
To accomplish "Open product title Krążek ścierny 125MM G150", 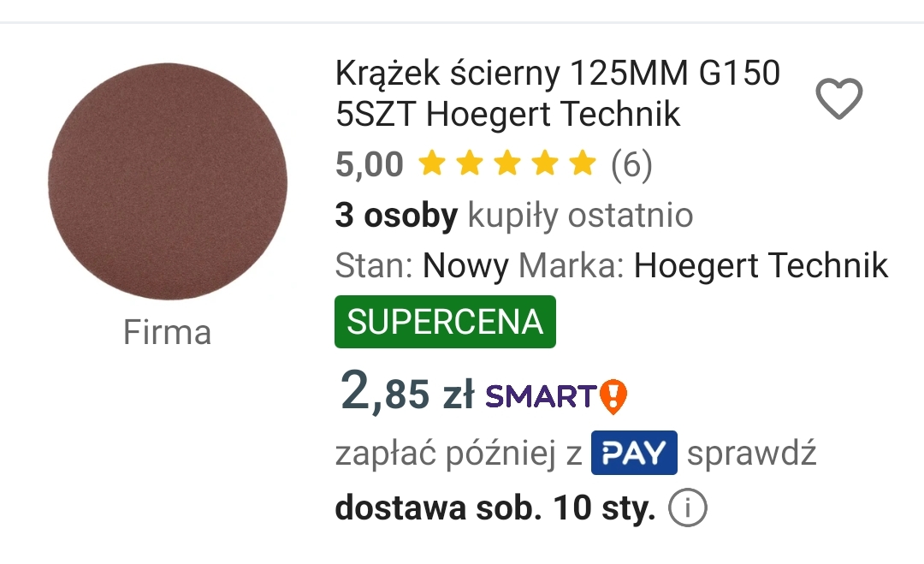I will 558,93.
